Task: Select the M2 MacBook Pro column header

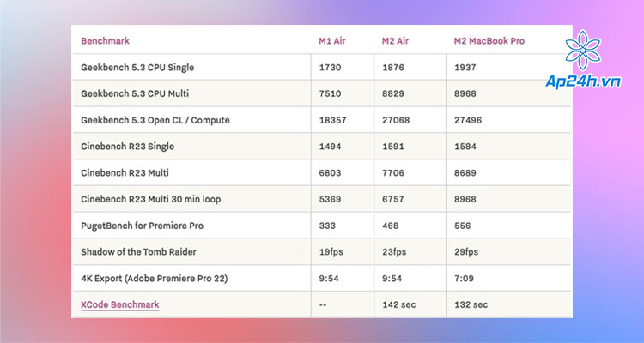Action: point(489,40)
